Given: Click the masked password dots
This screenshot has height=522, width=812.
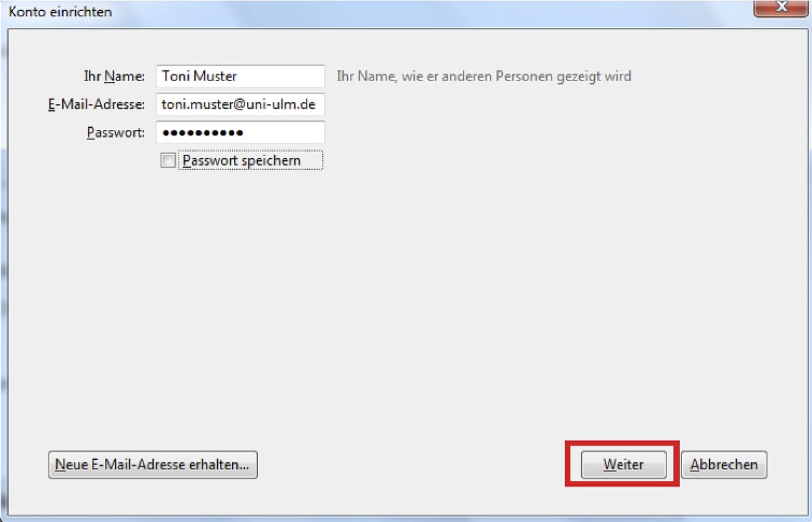Looking at the screenshot, I should point(203,133).
